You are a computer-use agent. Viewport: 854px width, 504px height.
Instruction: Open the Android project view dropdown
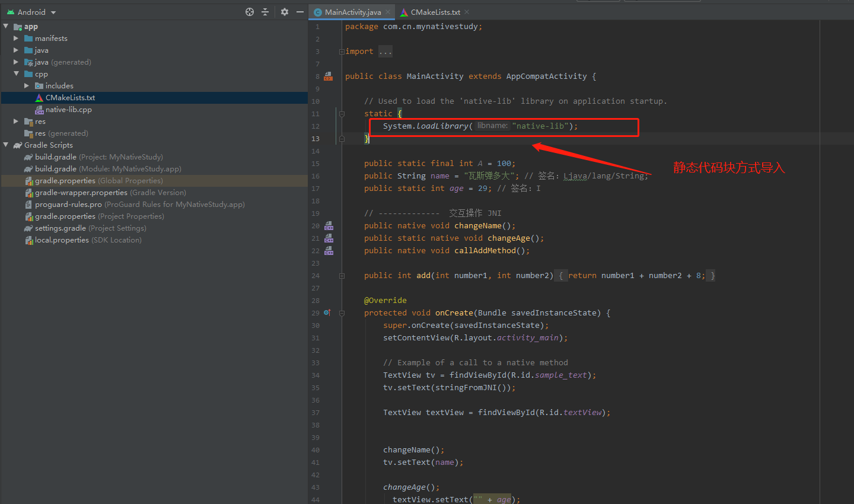pos(31,12)
